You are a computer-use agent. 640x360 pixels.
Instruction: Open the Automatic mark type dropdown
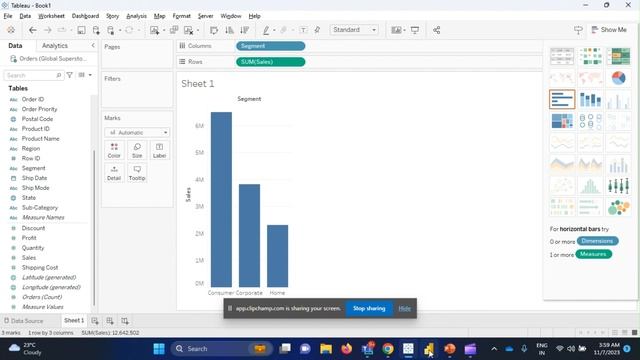click(x=137, y=133)
